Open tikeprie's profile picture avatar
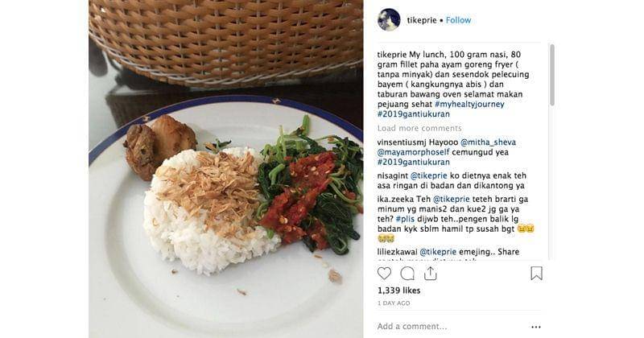644x338 pixels. [x=389, y=19]
